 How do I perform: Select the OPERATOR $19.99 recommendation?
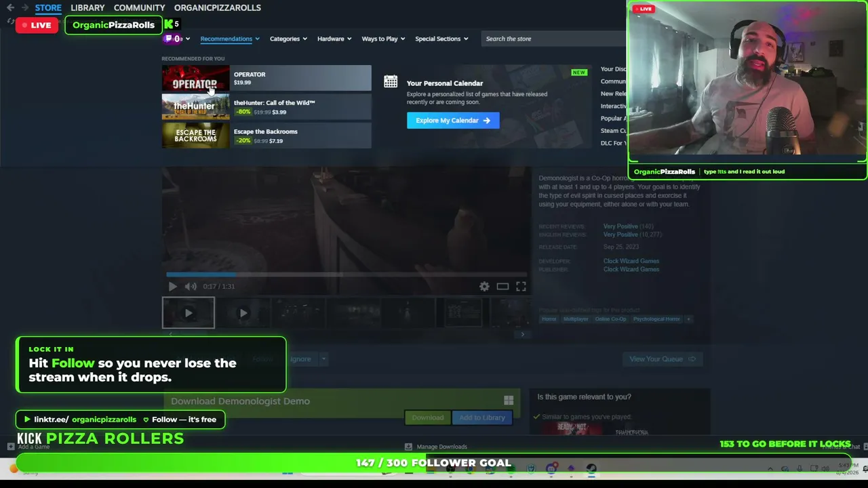267,78
